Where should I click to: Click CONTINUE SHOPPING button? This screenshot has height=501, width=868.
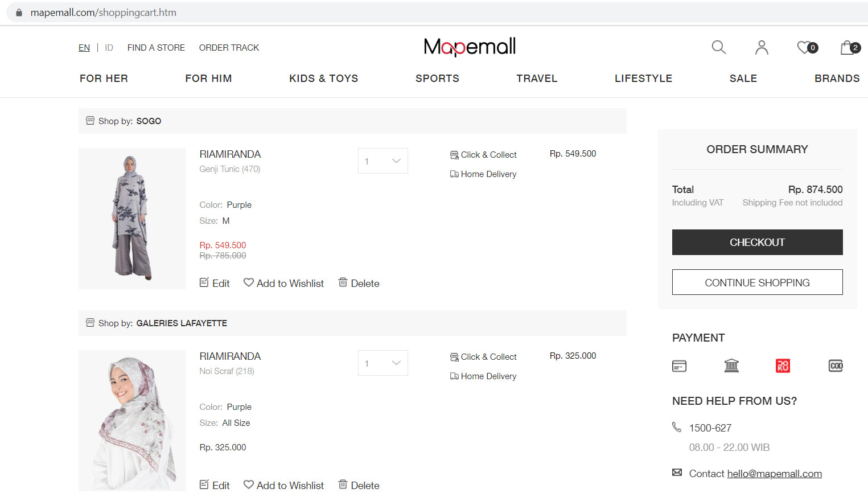(757, 282)
